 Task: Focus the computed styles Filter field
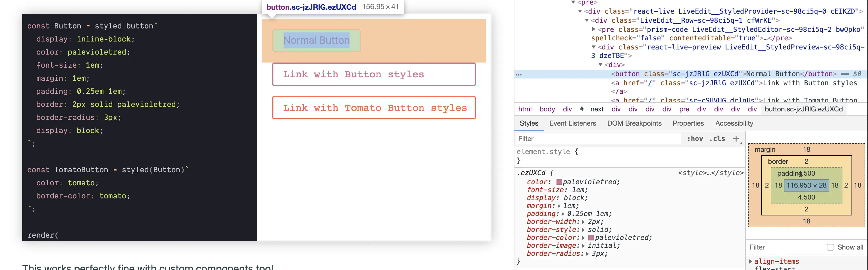coord(785,247)
